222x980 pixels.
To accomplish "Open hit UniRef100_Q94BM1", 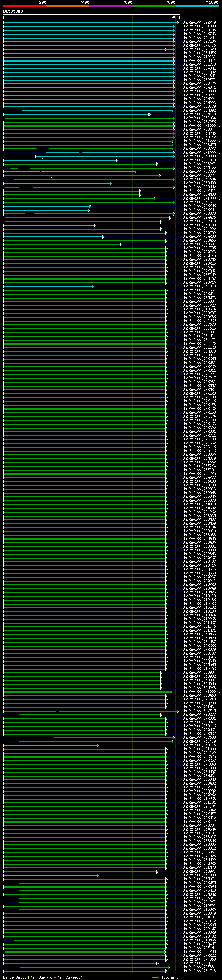I will click(x=199, y=68).
